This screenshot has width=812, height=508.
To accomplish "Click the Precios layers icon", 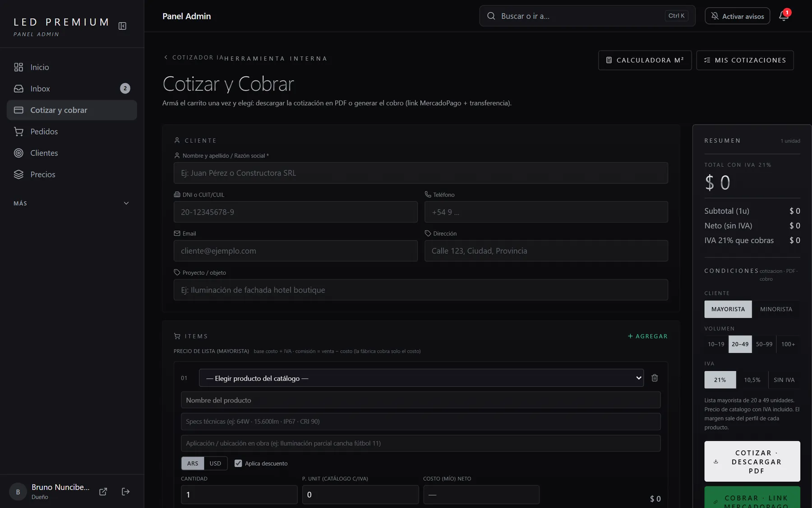I will (x=18, y=174).
